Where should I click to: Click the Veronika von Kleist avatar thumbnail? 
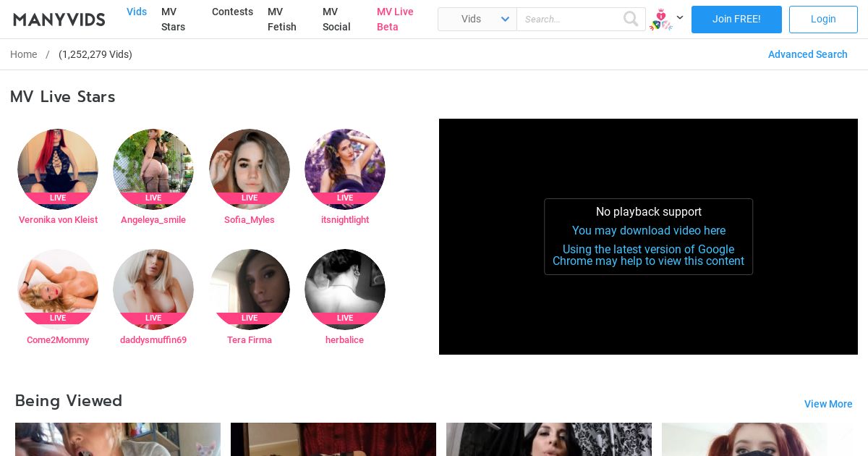coord(58,169)
